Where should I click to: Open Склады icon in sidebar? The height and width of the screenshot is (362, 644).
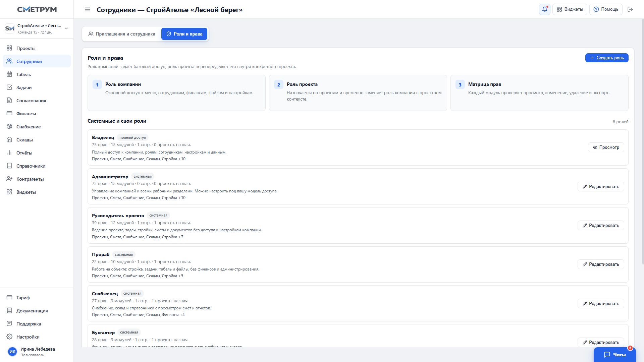9,140
